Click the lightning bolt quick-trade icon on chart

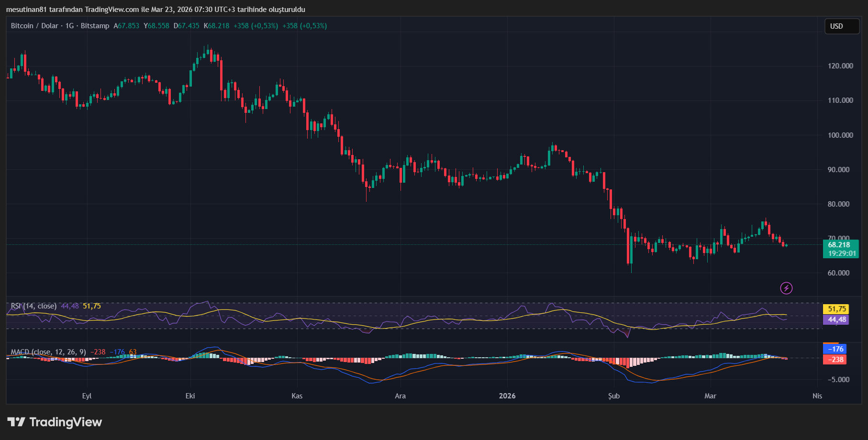pos(786,288)
